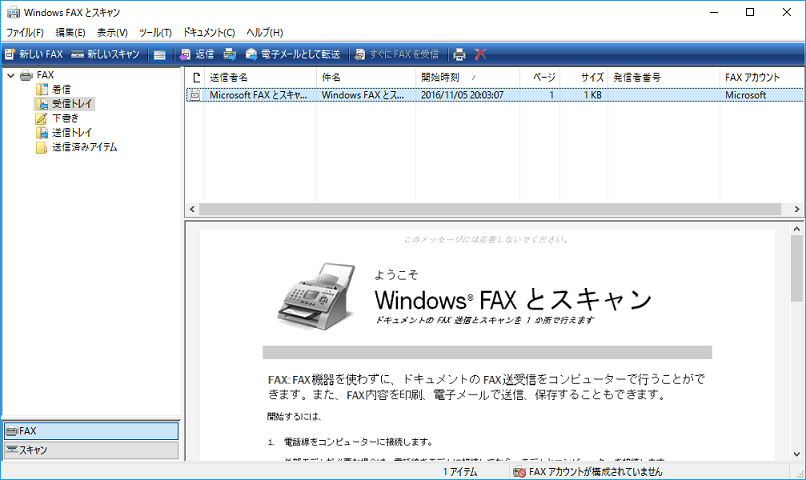Click the 新しい FAX toolbar button
The width and height of the screenshot is (806, 480).
coord(33,54)
